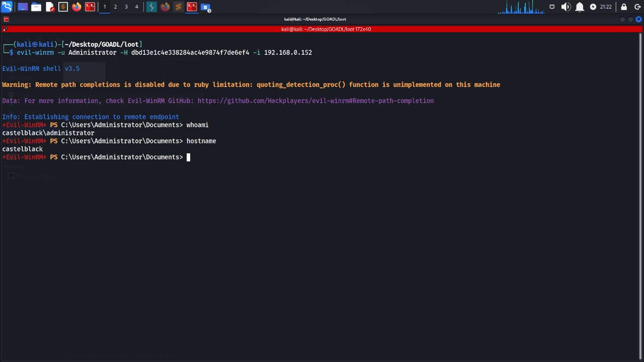The height and width of the screenshot is (362, 644).
Task: Select the Sublime Text taskbar window
Action: [x=178, y=7]
